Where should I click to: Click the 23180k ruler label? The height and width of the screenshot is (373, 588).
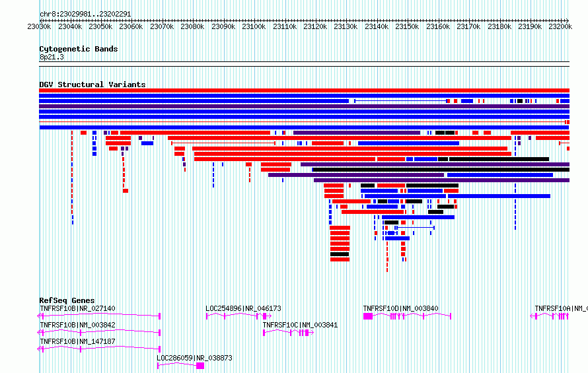coord(499,26)
